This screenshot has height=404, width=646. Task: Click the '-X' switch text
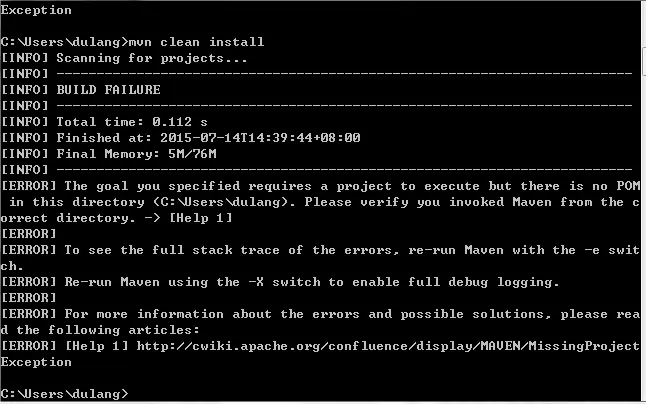[256, 282]
